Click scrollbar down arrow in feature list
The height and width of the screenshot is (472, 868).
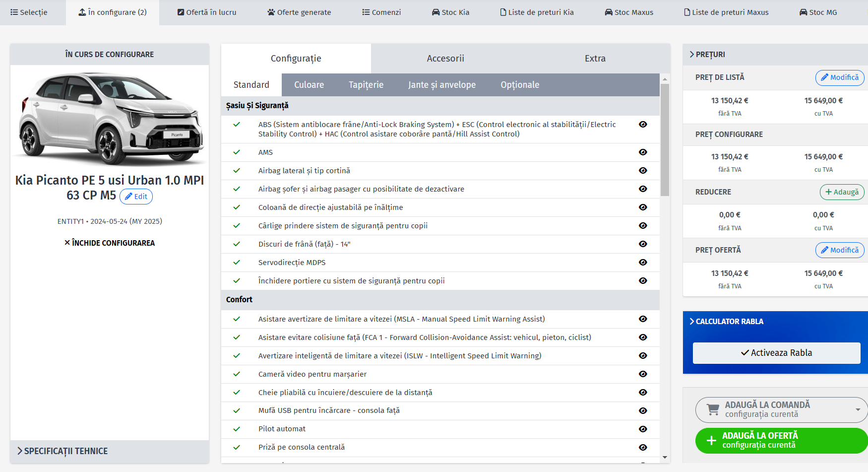point(665,458)
